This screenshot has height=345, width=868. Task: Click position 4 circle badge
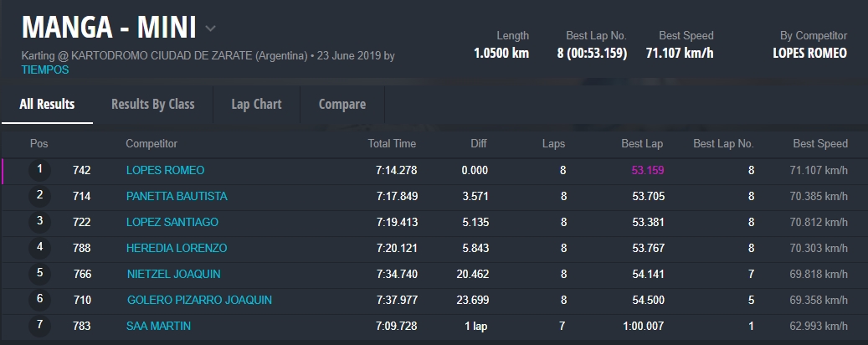coord(39,248)
